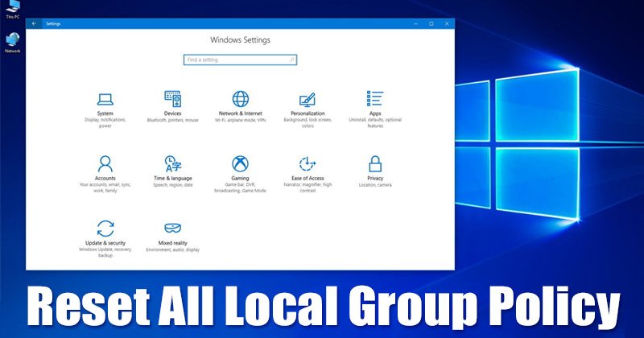Click 'Speech, region, date' description text
This screenshot has width=644, height=338.
pyautogui.click(x=172, y=185)
